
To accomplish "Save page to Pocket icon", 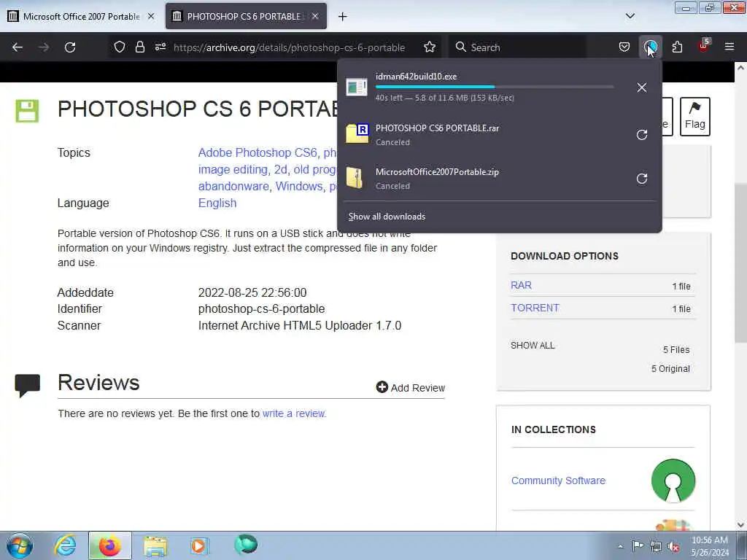I will click(624, 47).
